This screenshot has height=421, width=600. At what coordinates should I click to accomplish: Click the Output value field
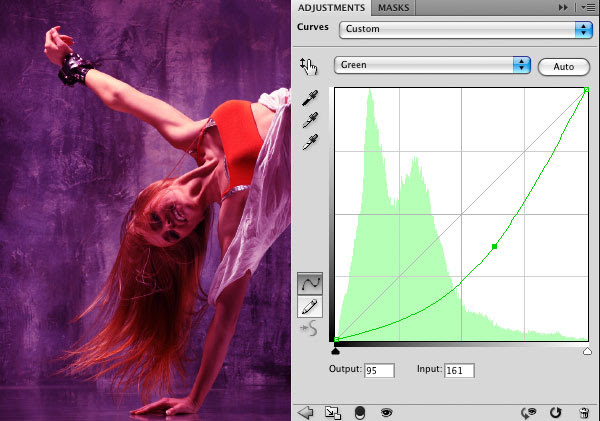(379, 370)
